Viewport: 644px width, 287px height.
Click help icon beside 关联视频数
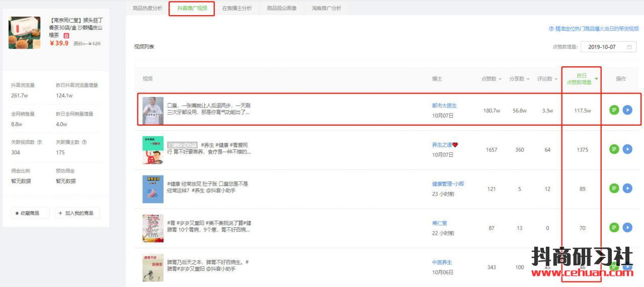tap(40, 142)
